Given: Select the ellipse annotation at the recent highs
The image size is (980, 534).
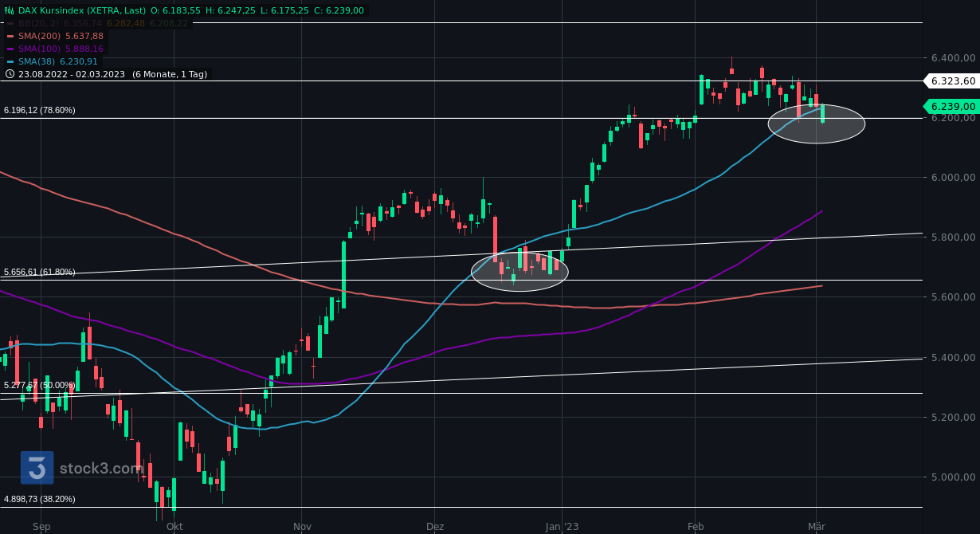Looking at the screenshot, I should (x=817, y=124).
